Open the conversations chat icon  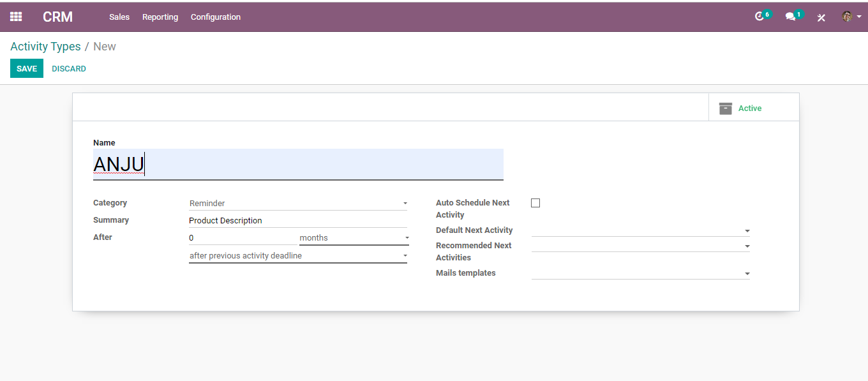click(x=793, y=16)
